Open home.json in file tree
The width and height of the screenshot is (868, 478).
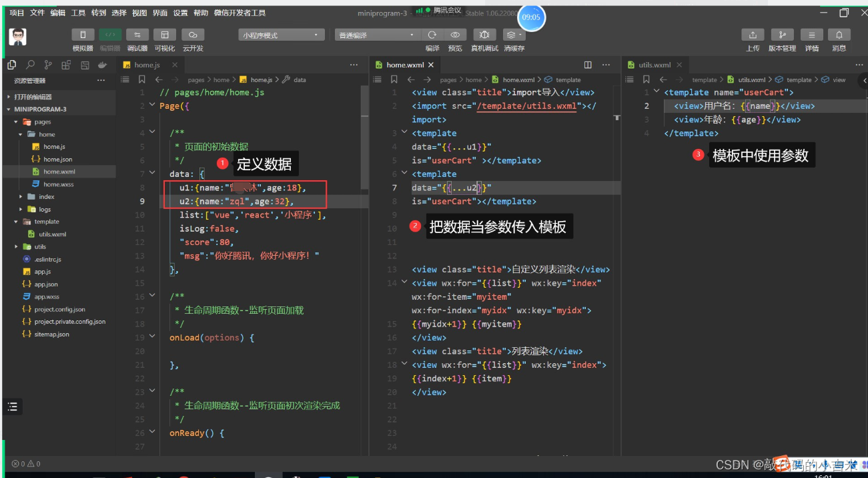pos(59,159)
